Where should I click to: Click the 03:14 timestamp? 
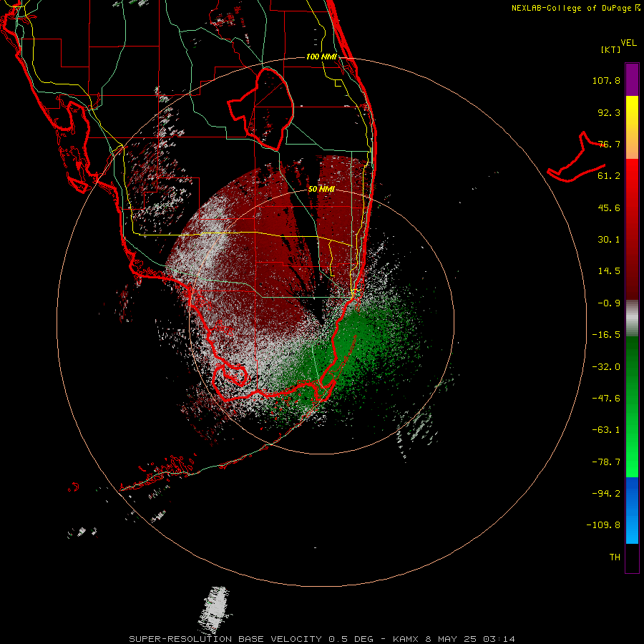pos(499,639)
